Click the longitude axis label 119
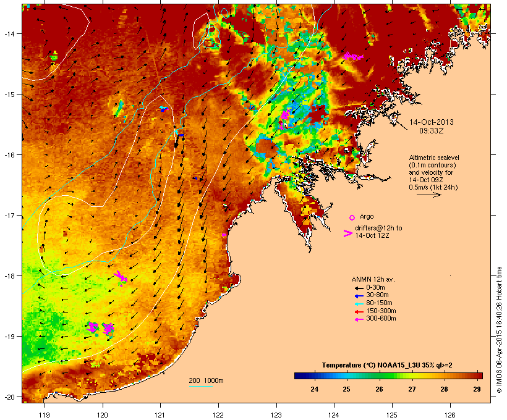507x420 pixels. coord(45,415)
